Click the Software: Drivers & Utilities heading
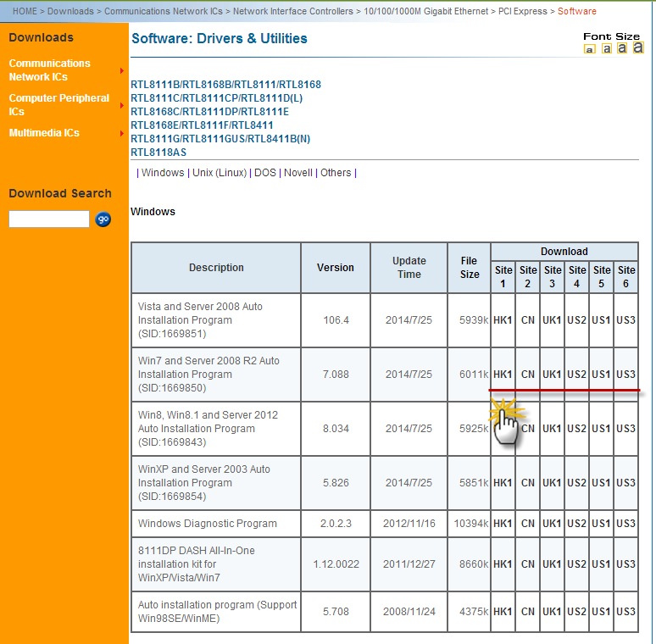The image size is (656, 644). [x=220, y=38]
